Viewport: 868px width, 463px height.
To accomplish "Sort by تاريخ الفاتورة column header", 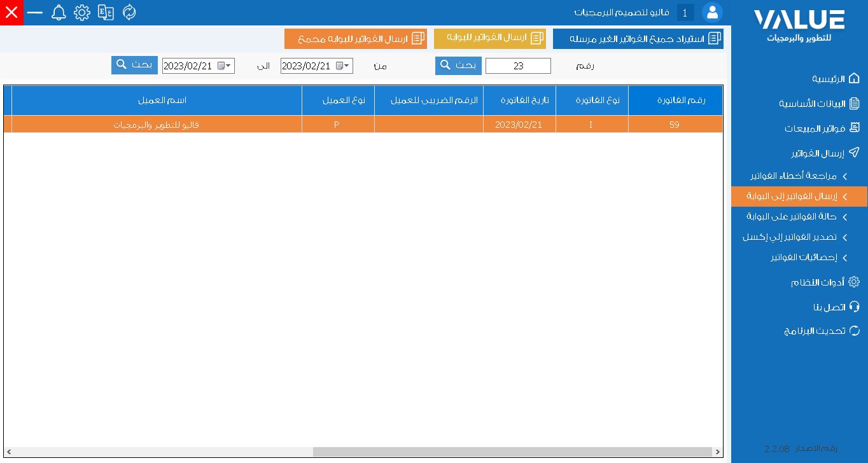I will pyautogui.click(x=519, y=100).
